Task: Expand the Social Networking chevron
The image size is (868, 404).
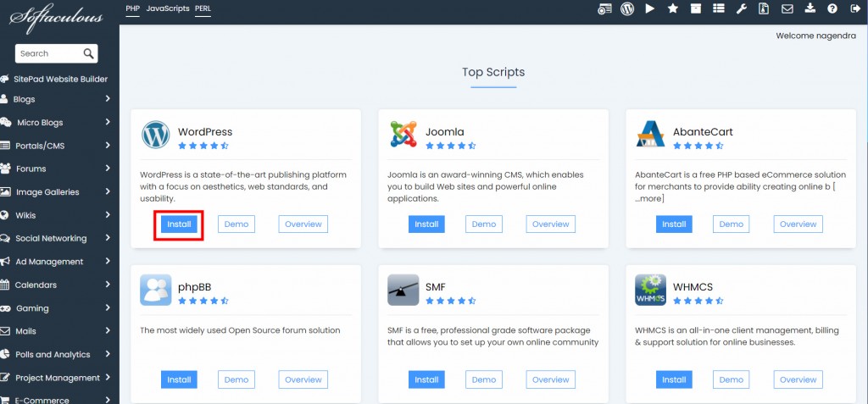Action: click(x=108, y=238)
